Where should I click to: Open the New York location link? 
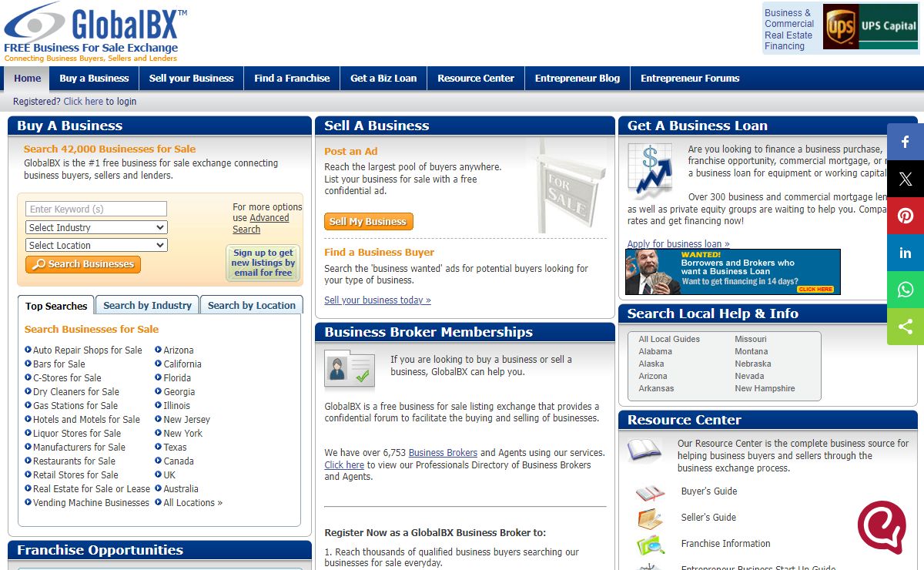183,434
